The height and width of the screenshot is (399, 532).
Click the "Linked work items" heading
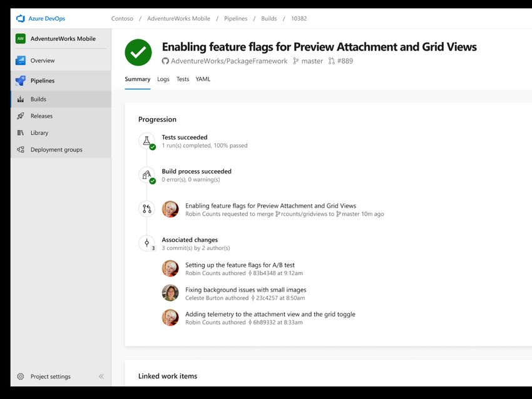[168, 376]
